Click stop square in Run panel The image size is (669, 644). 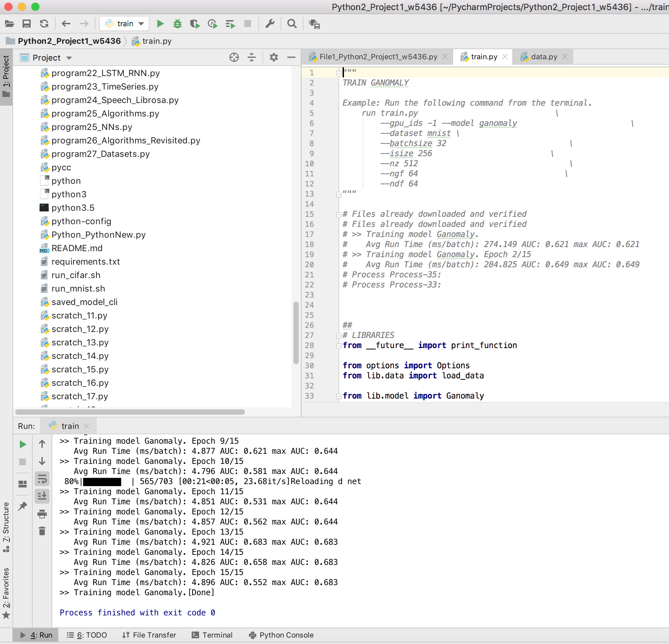(23, 462)
